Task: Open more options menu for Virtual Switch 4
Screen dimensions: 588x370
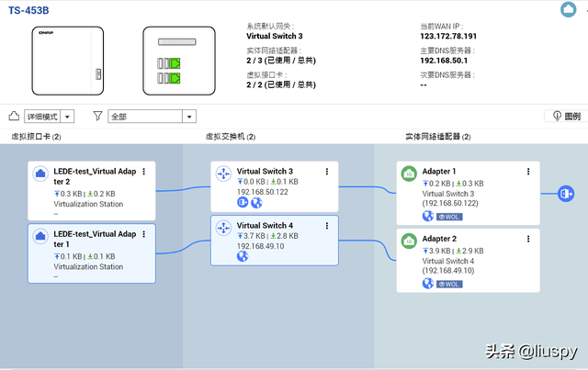Action: point(327,226)
